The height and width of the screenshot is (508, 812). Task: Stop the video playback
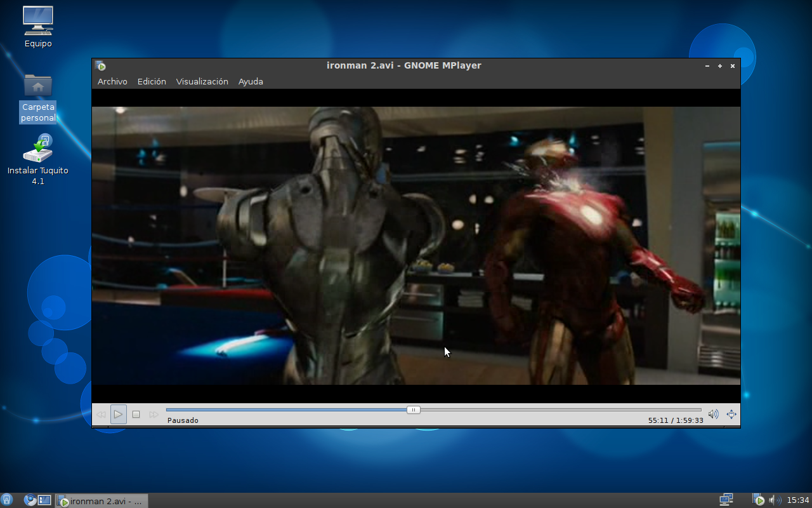tap(136, 415)
